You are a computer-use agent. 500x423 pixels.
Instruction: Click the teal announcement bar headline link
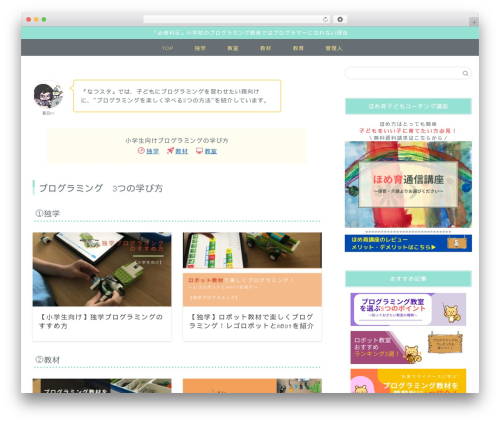(250, 33)
